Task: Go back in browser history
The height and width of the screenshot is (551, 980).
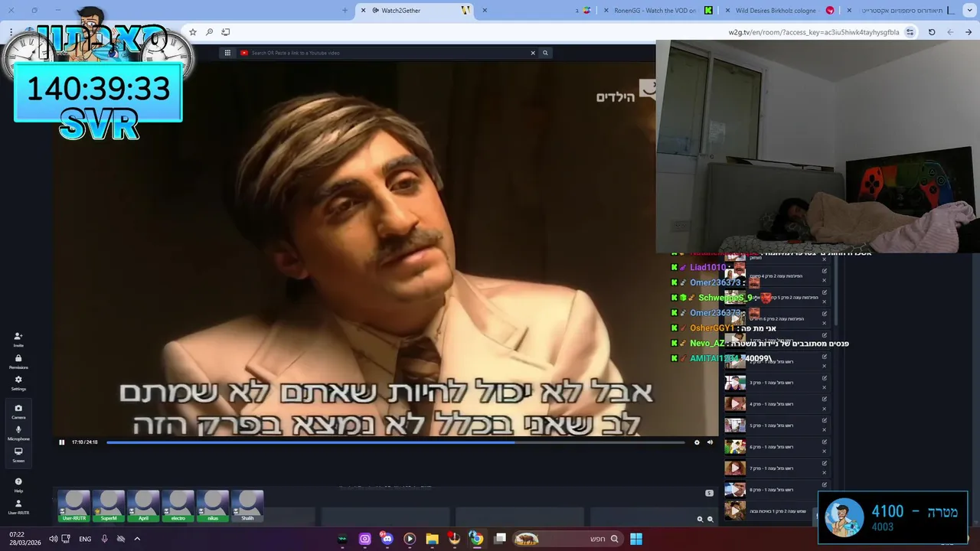Action: (x=969, y=32)
